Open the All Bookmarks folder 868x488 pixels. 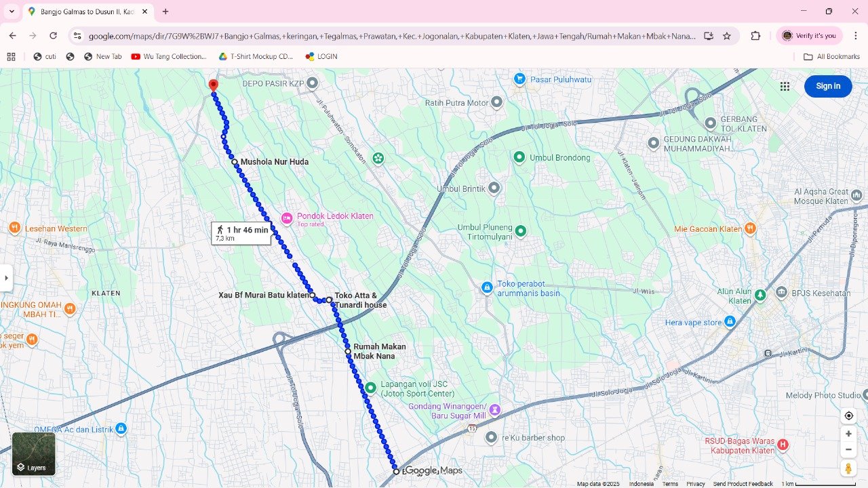pos(831,57)
